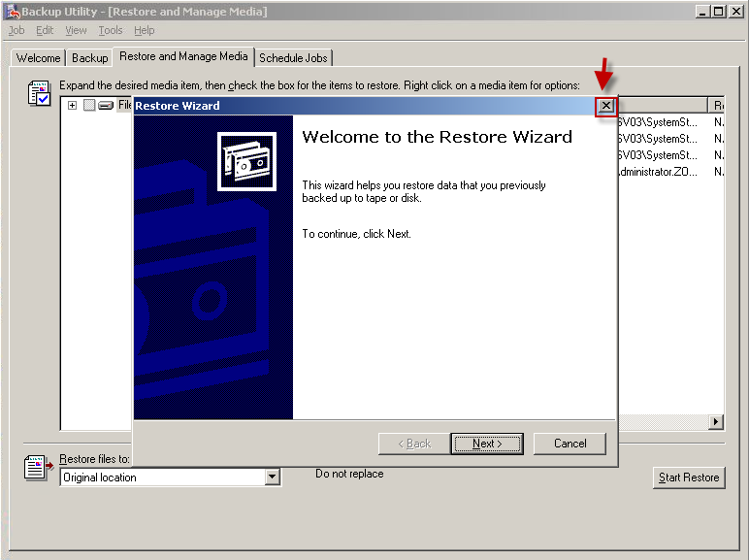Select the Welcome tab

(38, 58)
